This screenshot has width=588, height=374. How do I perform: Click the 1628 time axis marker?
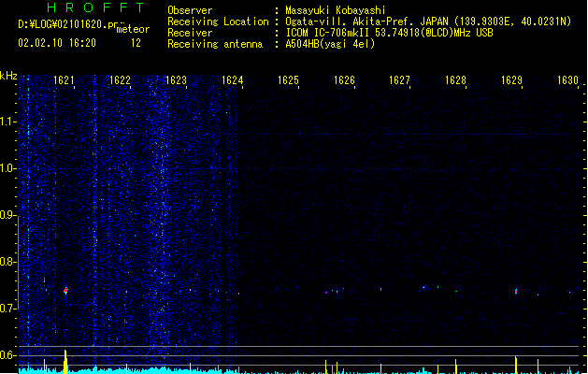click(455, 80)
